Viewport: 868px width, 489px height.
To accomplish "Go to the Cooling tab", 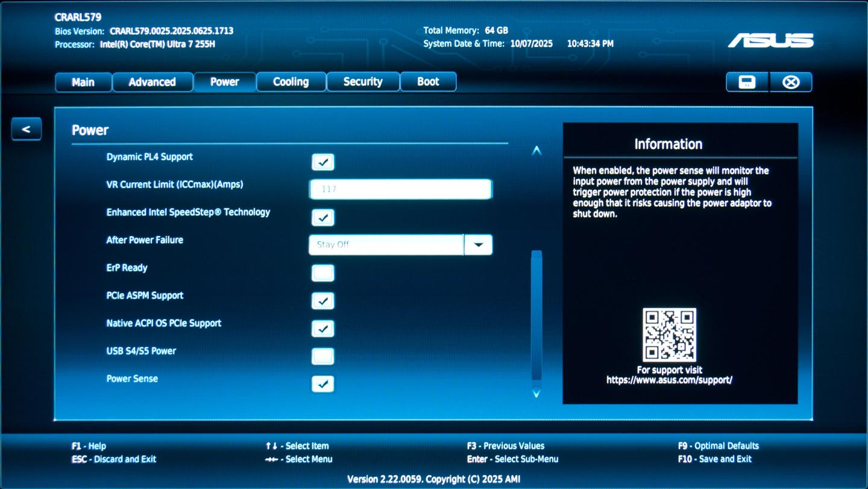I will coord(291,82).
